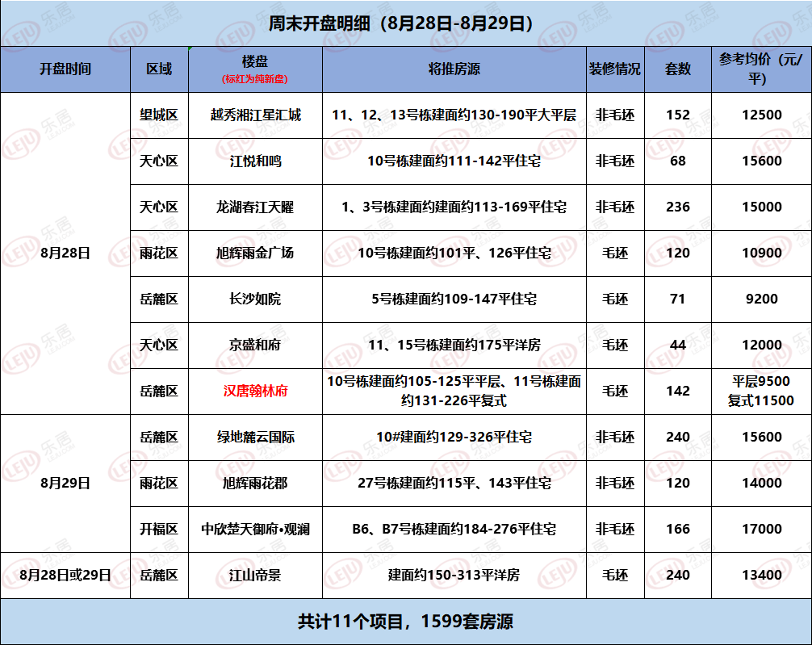
Task: Click the footer 共计11个项目，1599套房源
Action: [405, 622]
